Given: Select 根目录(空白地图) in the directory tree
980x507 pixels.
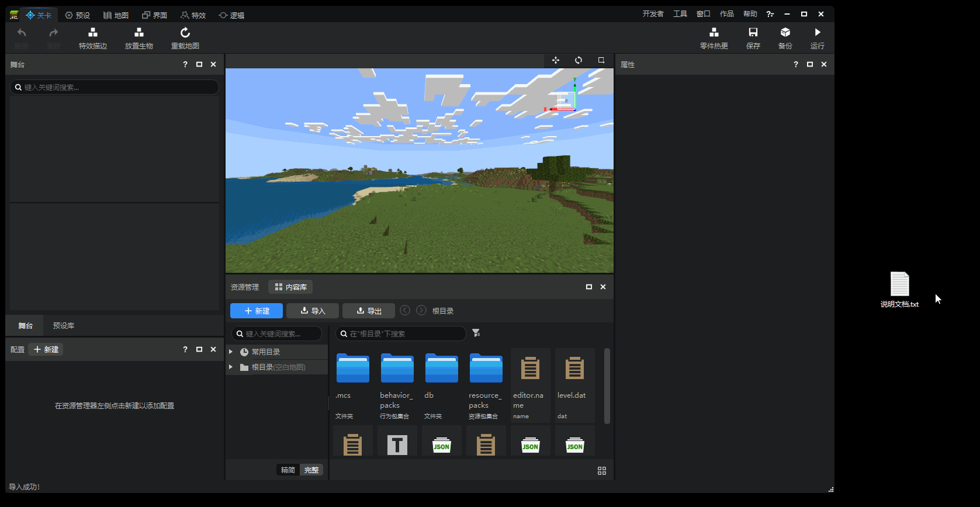Looking at the screenshot, I should click(277, 367).
